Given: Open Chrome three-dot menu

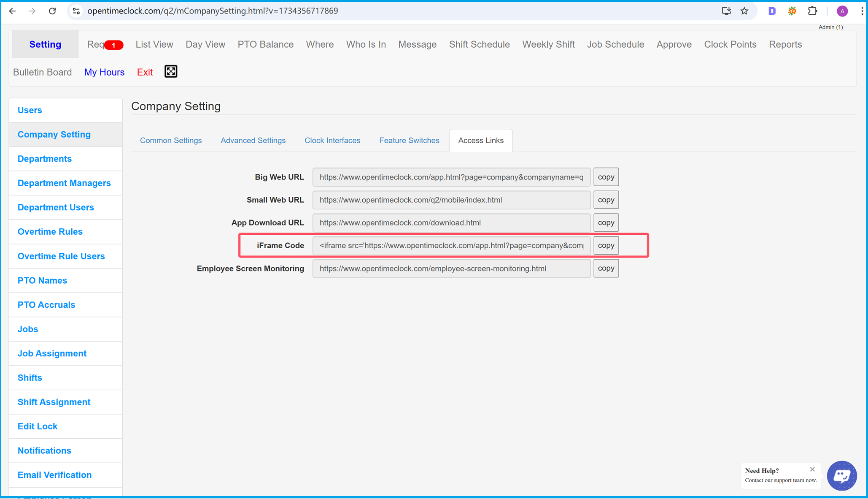Looking at the screenshot, I should (862, 11).
